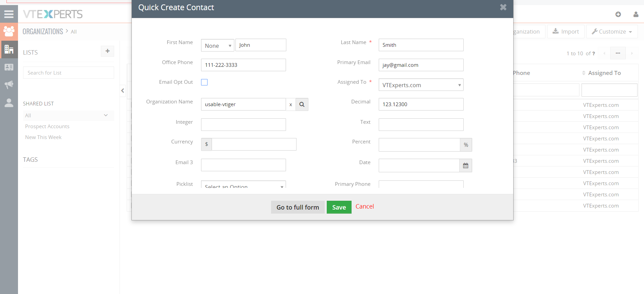644x294 pixels.
Task: Click the question mark total count
Action: coord(593,54)
